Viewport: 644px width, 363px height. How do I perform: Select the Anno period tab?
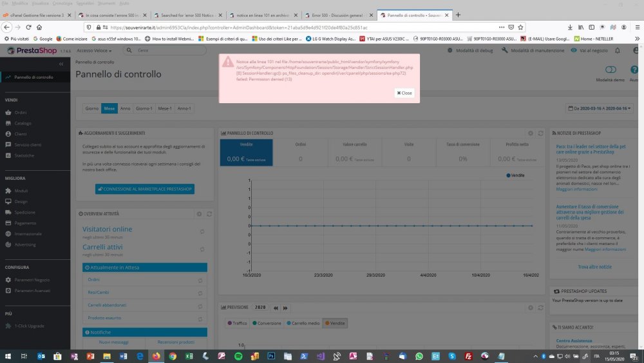tap(126, 108)
